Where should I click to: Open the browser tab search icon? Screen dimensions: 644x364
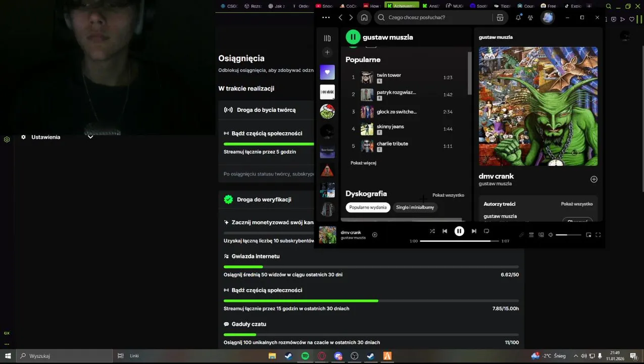click(x=609, y=6)
